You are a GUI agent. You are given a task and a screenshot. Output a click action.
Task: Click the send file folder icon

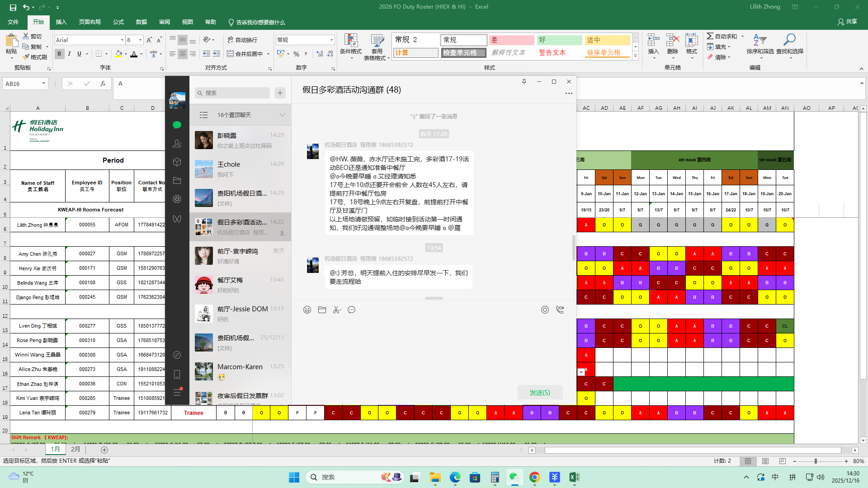point(322,310)
